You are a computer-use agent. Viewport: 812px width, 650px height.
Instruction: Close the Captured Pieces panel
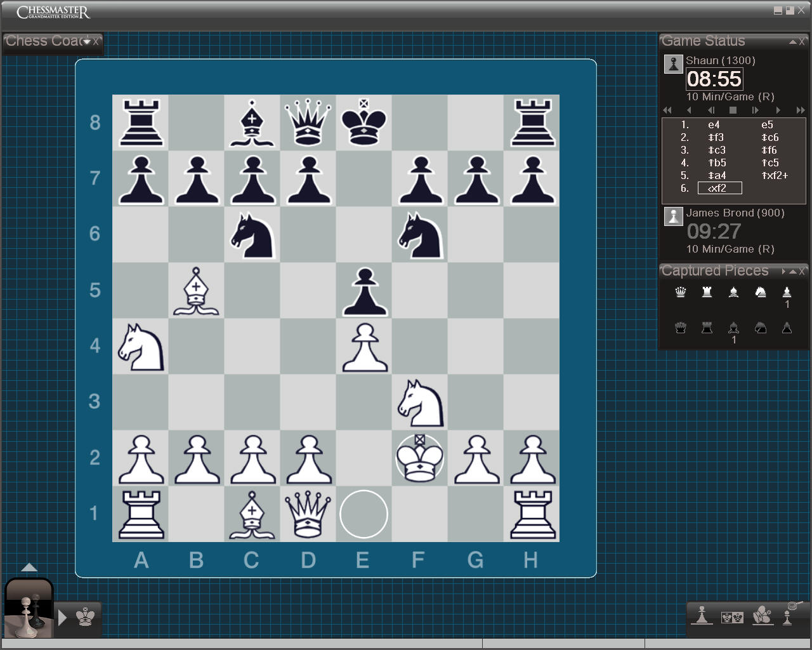coord(802,272)
